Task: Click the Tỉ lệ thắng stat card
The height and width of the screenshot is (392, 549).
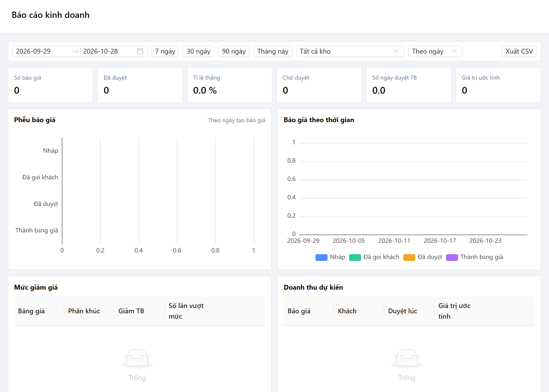Action: (230, 85)
